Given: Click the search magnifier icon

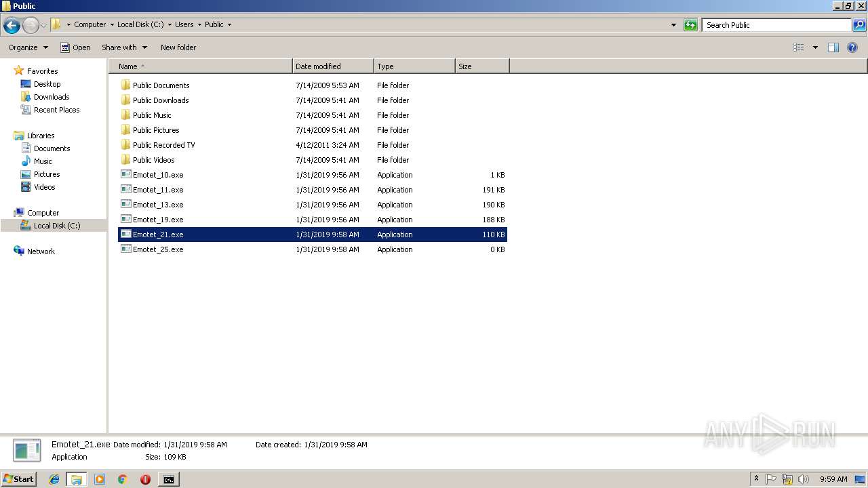Looking at the screenshot, I should tap(859, 25).
